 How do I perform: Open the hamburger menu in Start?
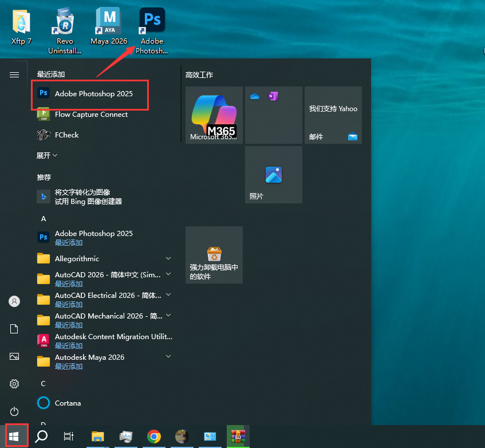point(14,74)
